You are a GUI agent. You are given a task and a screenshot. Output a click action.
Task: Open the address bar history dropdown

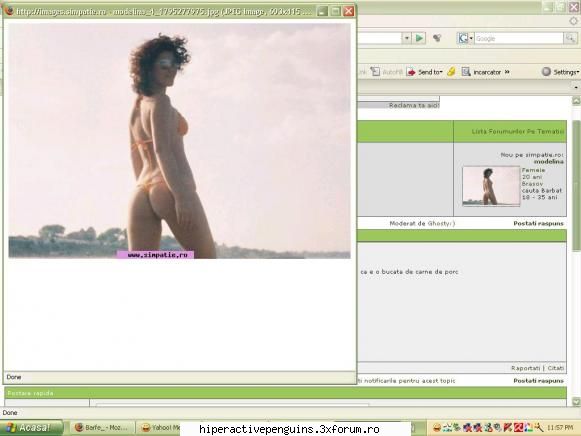tap(407, 38)
